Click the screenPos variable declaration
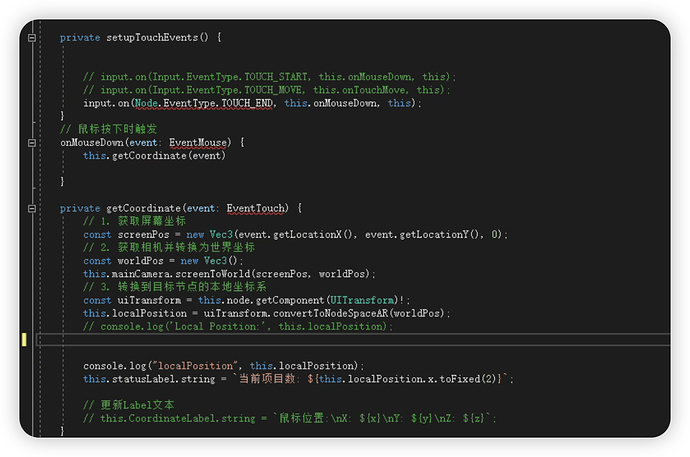This screenshot has height=457, width=690. 143,234
